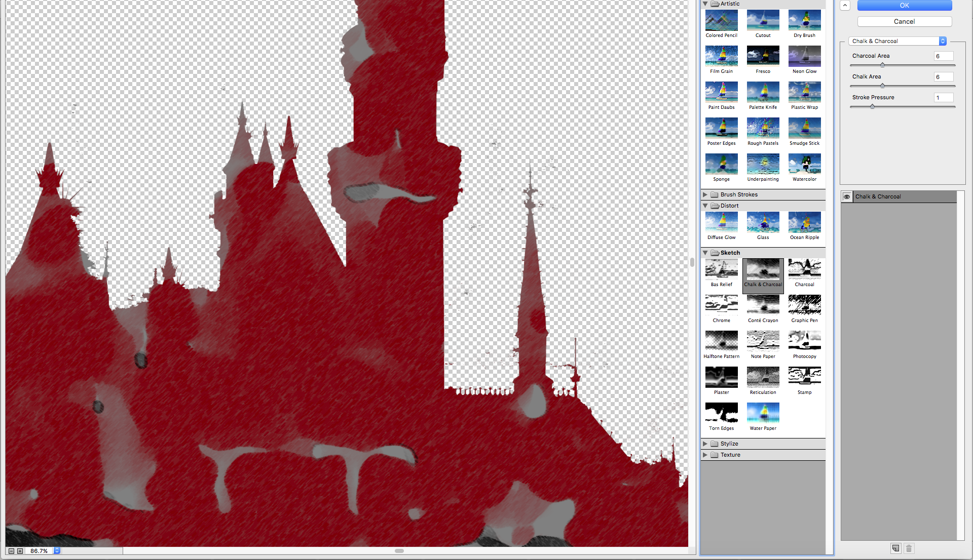The width and height of the screenshot is (973, 560).
Task: Expand the Brush Strokes folder
Action: [705, 194]
